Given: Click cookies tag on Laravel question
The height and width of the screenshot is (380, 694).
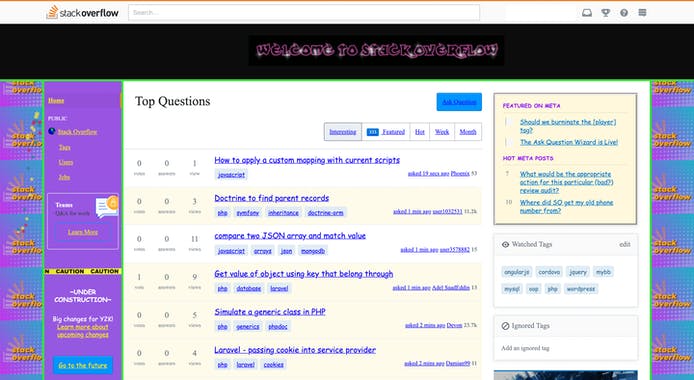Looking at the screenshot, I should click(274, 365).
